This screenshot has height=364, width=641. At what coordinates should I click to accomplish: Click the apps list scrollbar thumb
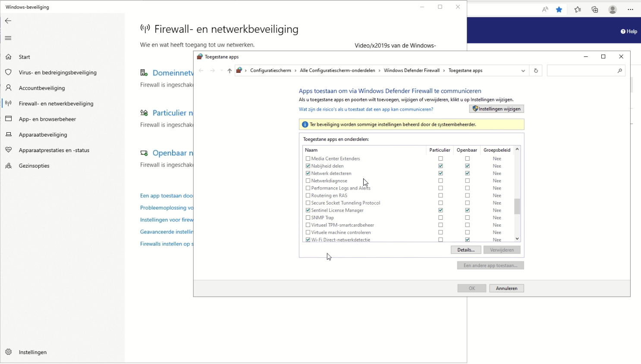pos(517,206)
